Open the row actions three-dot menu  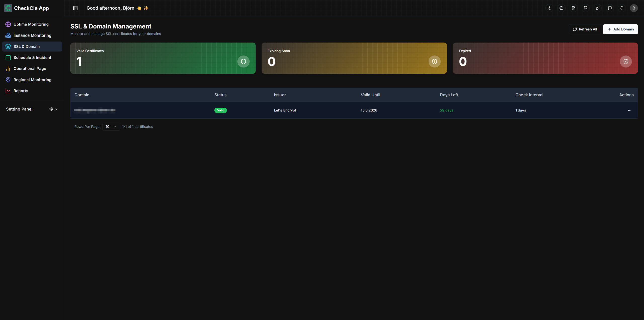pyautogui.click(x=630, y=110)
